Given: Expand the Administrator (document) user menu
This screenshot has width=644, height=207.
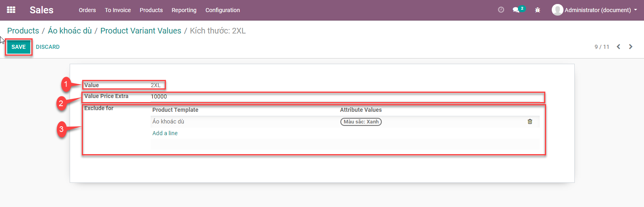Looking at the screenshot, I should (598, 10).
